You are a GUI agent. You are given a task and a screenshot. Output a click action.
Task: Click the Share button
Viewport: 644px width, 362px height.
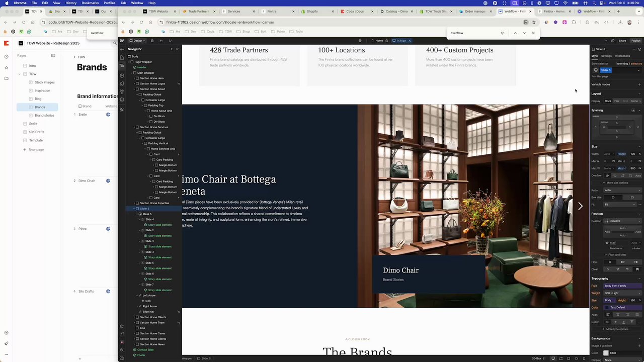[622, 41]
